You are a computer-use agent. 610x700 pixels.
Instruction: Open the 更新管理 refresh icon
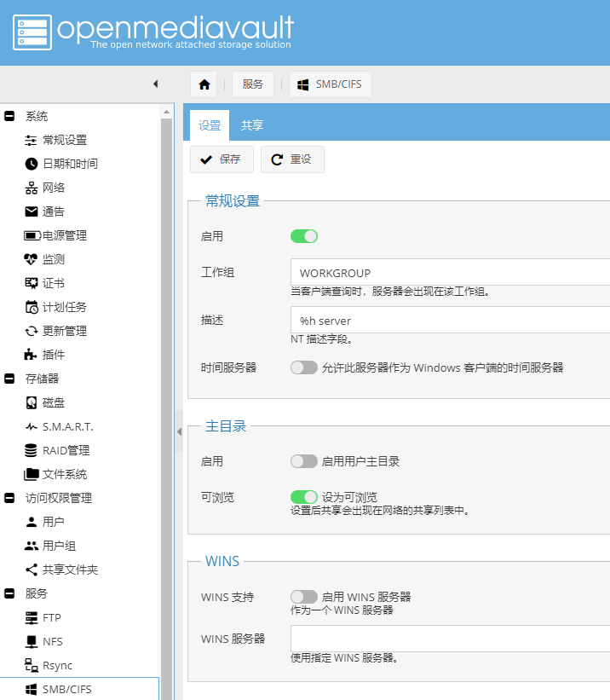(x=31, y=331)
